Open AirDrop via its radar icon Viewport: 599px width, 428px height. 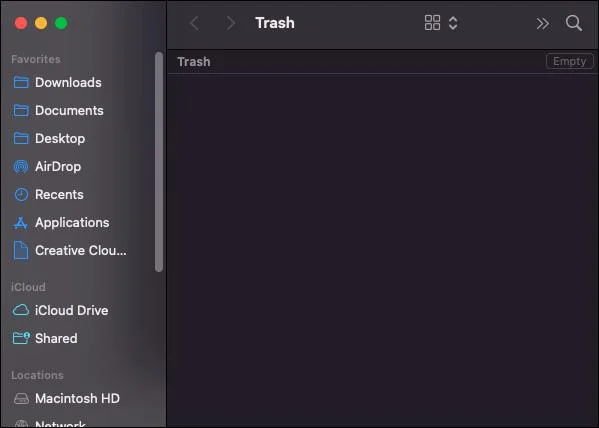click(21, 167)
